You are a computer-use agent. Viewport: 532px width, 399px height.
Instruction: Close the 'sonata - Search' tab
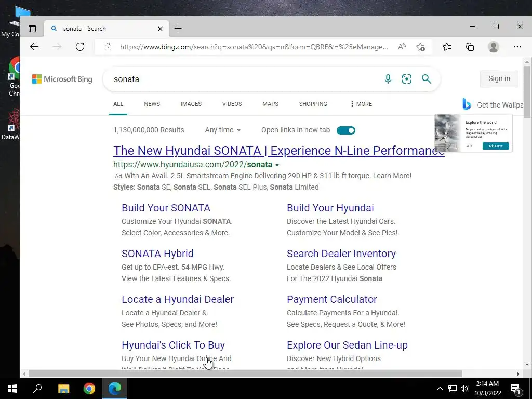pos(160,29)
